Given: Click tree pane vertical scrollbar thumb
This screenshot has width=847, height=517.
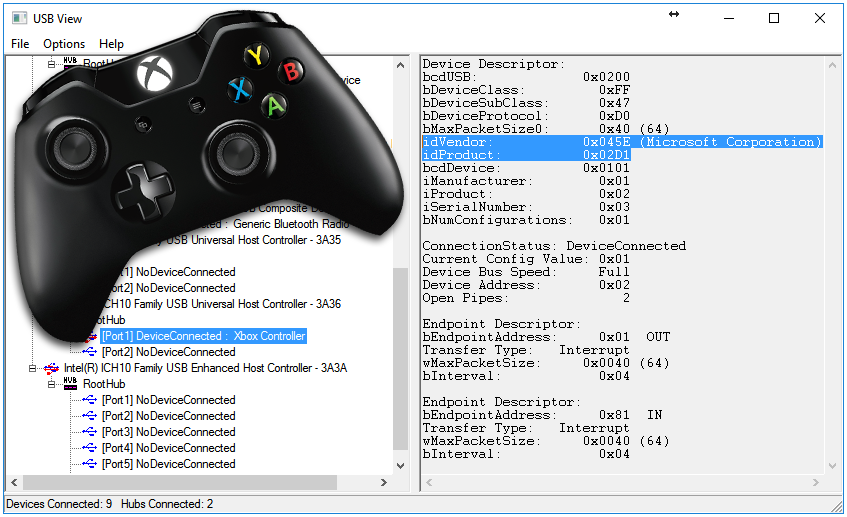Looking at the screenshot, I should point(400,359).
